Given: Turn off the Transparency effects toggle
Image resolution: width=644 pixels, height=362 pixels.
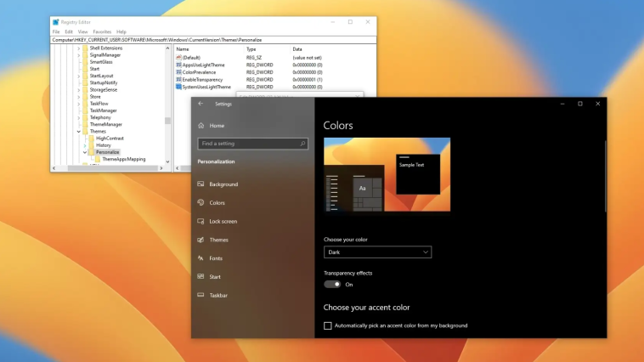Looking at the screenshot, I should (332, 285).
